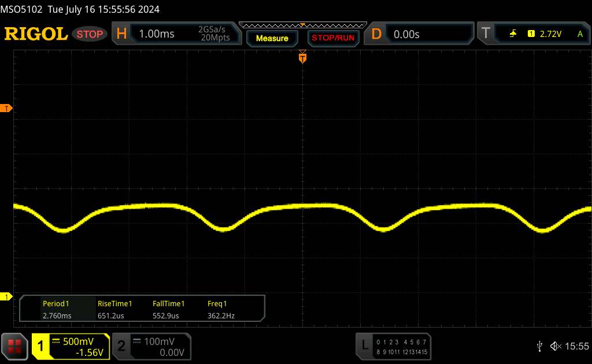Click the USB connection status icon
Viewport: 592px width, 364px height.
click(x=539, y=346)
